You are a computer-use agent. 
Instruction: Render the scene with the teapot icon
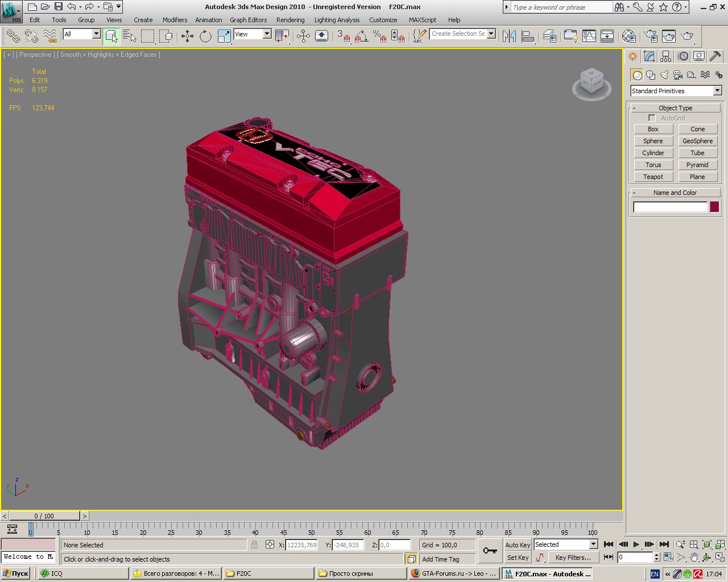click(x=688, y=36)
